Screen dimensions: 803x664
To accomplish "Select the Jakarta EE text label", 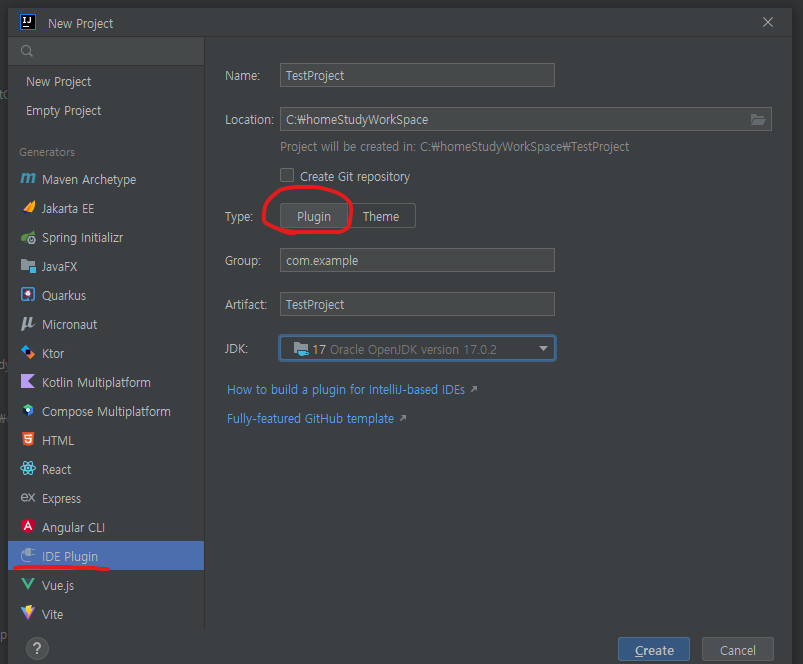I will coord(68,209).
